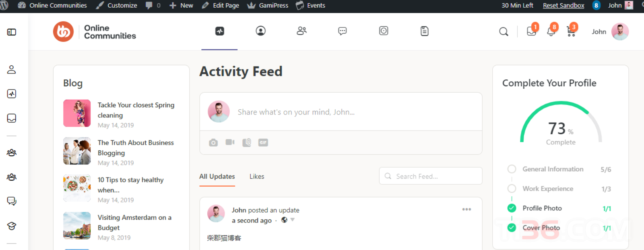Viewport: 644px width, 250px height.
Task: Click the Reset Sandbox link
Action: (563, 5)
